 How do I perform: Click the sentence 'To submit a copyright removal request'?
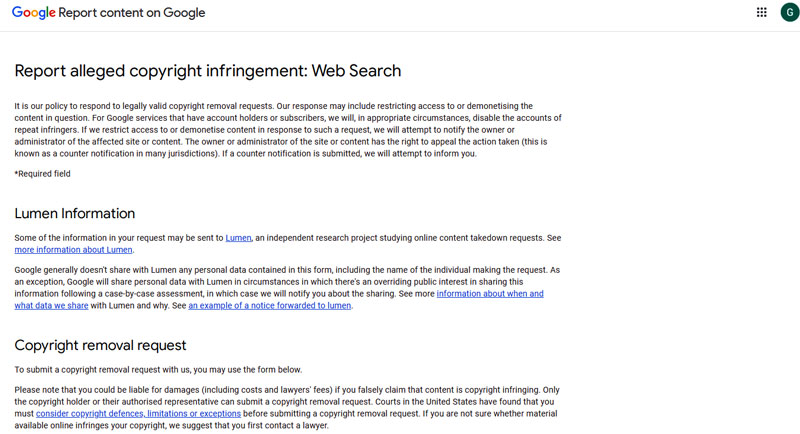tap(158, 370)
